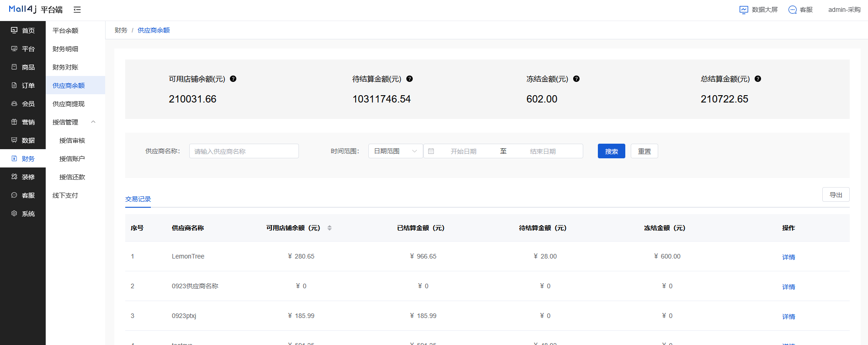Open the 数据大屏 data screen icon
Image resolution: width=868 pixels, height=345 pixels.
pos(744,10)
